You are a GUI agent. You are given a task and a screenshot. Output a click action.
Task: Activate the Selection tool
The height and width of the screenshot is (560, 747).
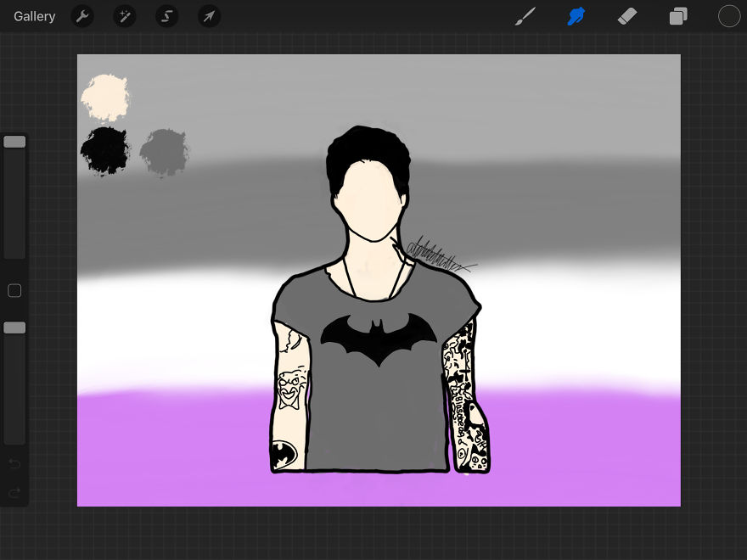pos(167,16)
